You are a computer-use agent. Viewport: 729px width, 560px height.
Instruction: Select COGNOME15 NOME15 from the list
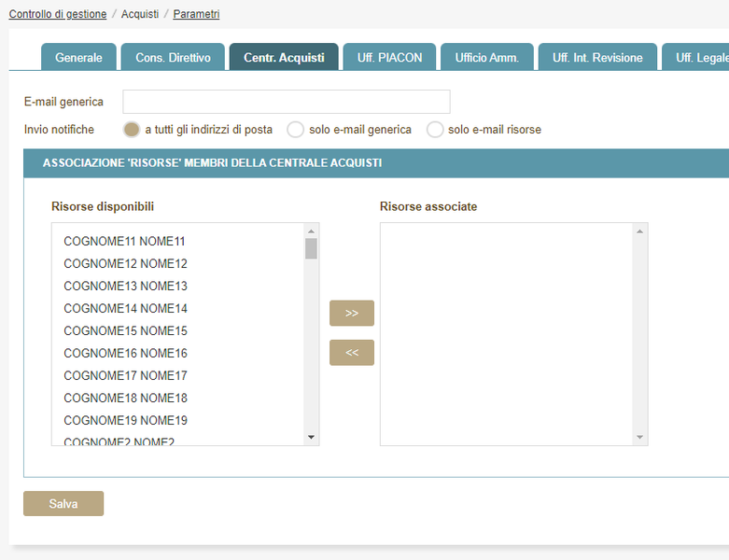coord(125,331)
